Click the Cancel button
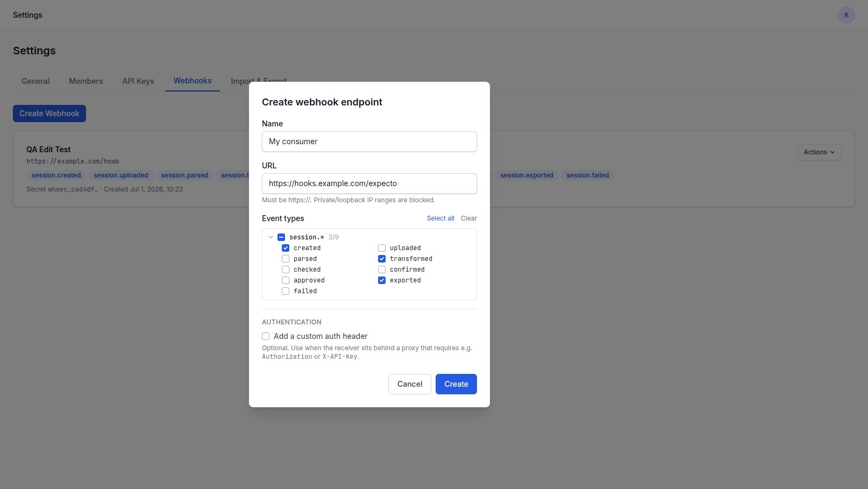 [x=410, y=384]
